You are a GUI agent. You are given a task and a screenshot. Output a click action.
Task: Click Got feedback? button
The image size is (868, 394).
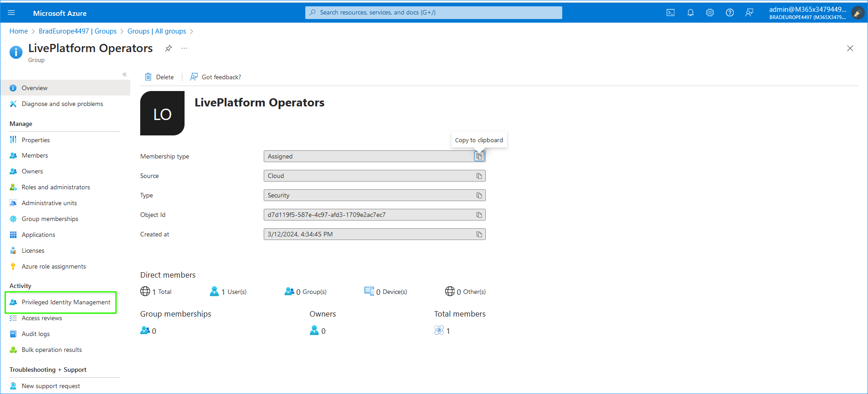tap(215, 77)
